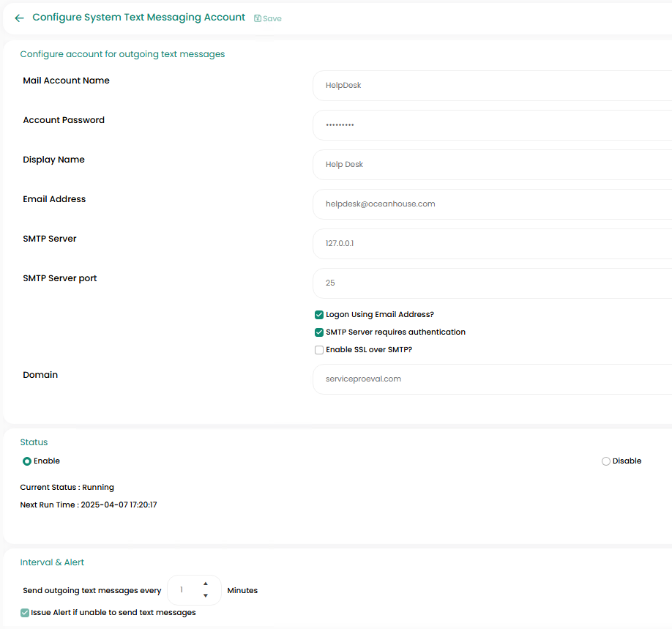Image resolution: width=672 pixels, height=629 pixels.
Task: Click the SMTP Server address field
Action: pyautogui.click(x=492, y=244)
